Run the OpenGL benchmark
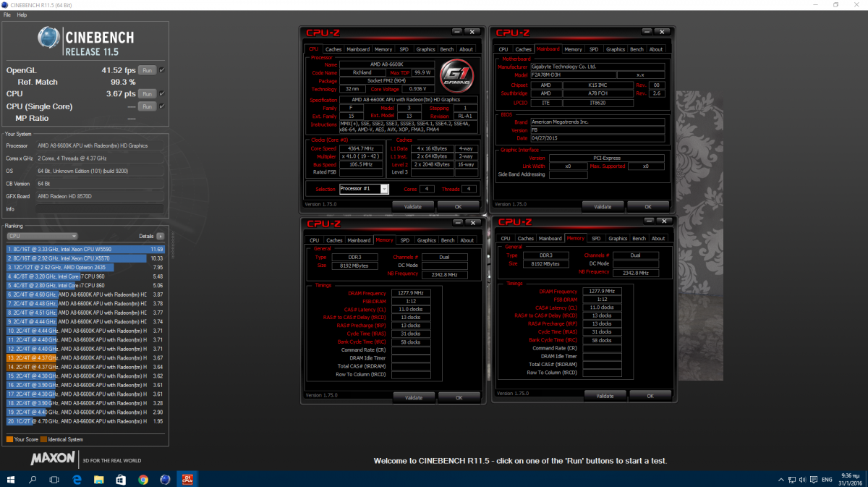The image size is (868, 487). pos(147,70)
